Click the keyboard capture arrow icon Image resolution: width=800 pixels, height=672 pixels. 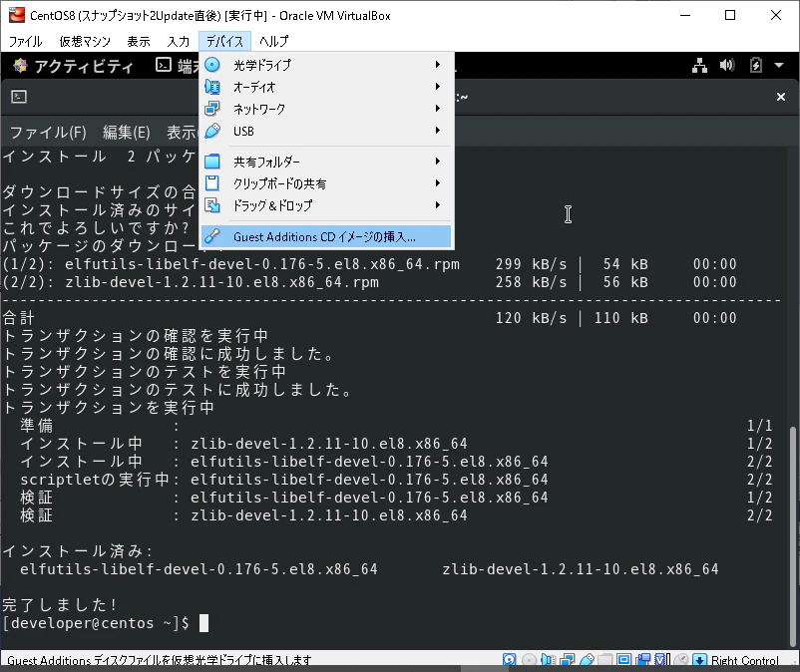point(699,660)
